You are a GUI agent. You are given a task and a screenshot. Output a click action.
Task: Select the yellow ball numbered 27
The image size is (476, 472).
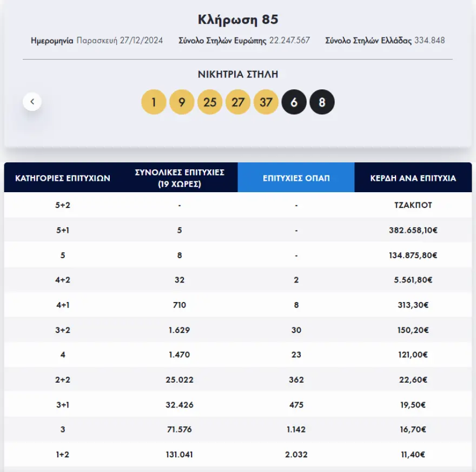(x=238, y=102)
